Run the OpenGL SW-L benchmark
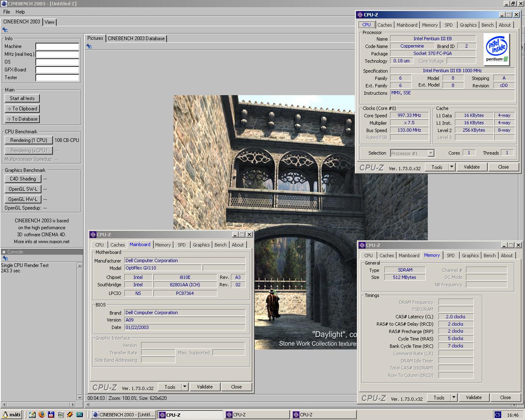The height and width of the screenshot is (420, 525). tap(23, 189)
